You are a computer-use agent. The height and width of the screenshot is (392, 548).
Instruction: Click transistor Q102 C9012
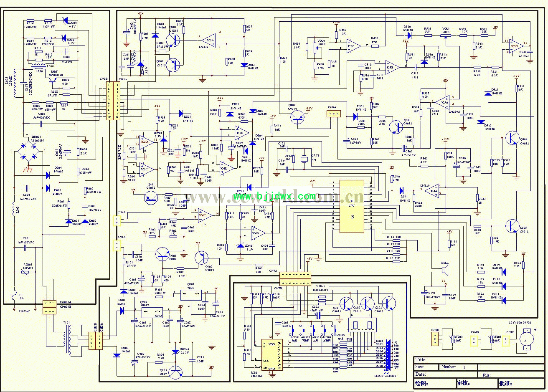(x=202, y=257)
